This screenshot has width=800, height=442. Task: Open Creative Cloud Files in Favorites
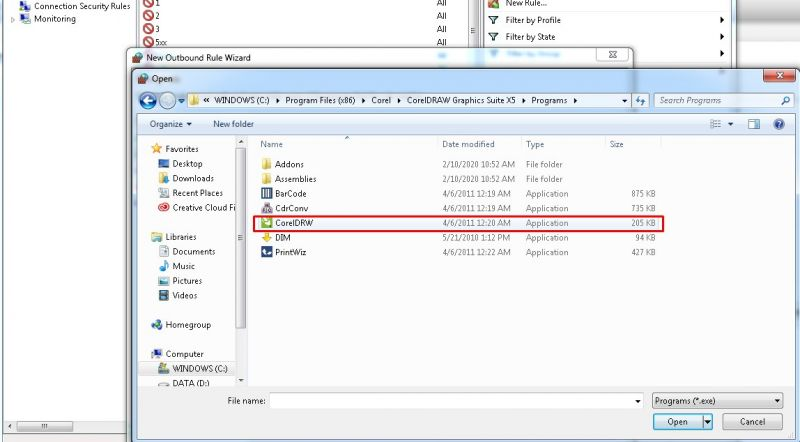tap(201, 208)
